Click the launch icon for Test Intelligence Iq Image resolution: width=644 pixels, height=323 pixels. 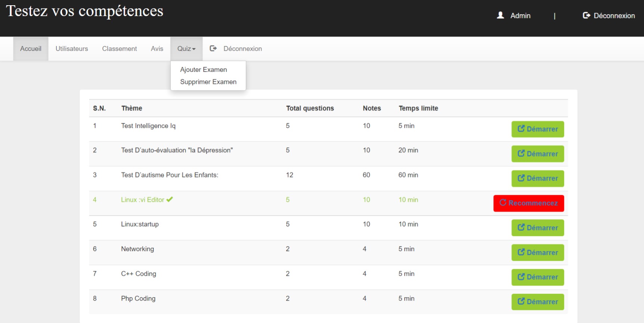coord(521,129)
